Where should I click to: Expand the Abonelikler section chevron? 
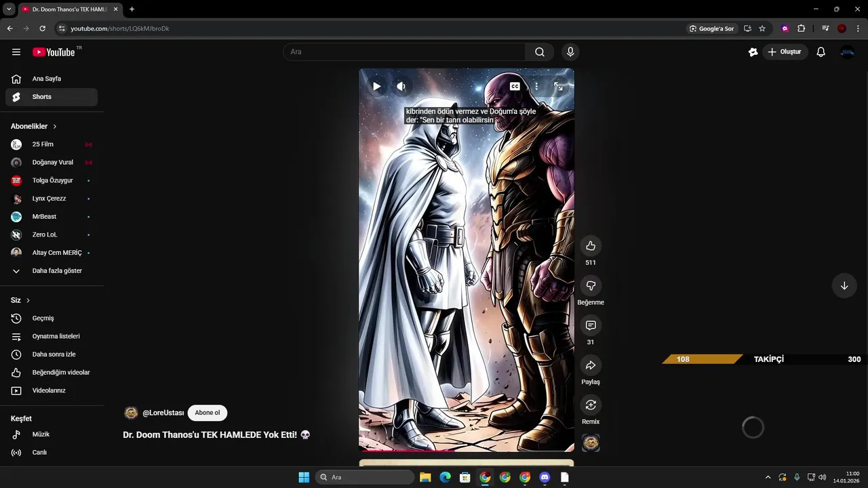pos(55,127)
